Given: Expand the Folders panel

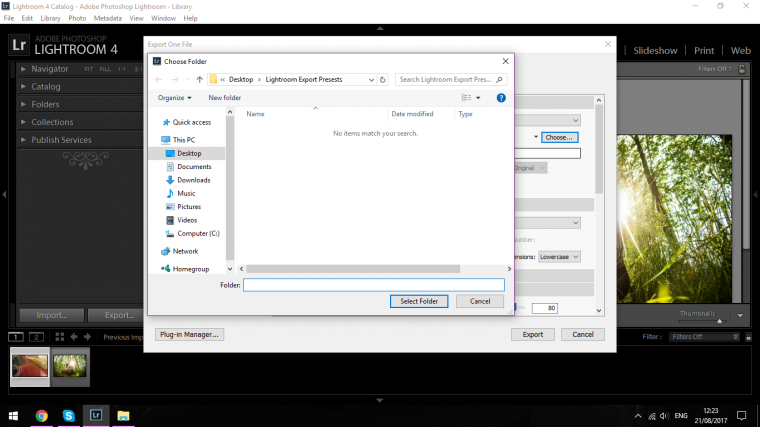Looking at the screenshot, I should coord(23,105).
